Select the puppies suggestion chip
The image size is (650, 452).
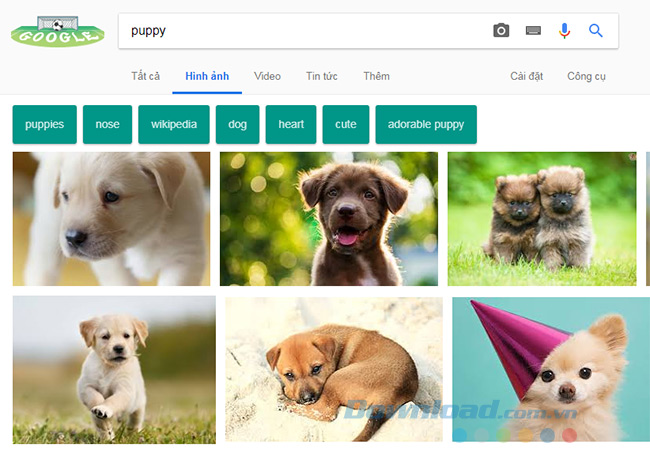pos(44,124)
